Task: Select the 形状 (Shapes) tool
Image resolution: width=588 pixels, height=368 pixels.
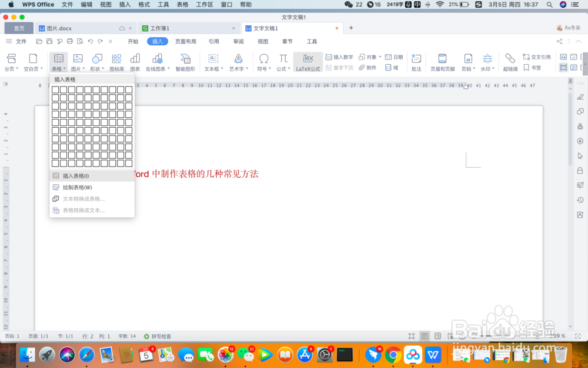Action: 96,61
